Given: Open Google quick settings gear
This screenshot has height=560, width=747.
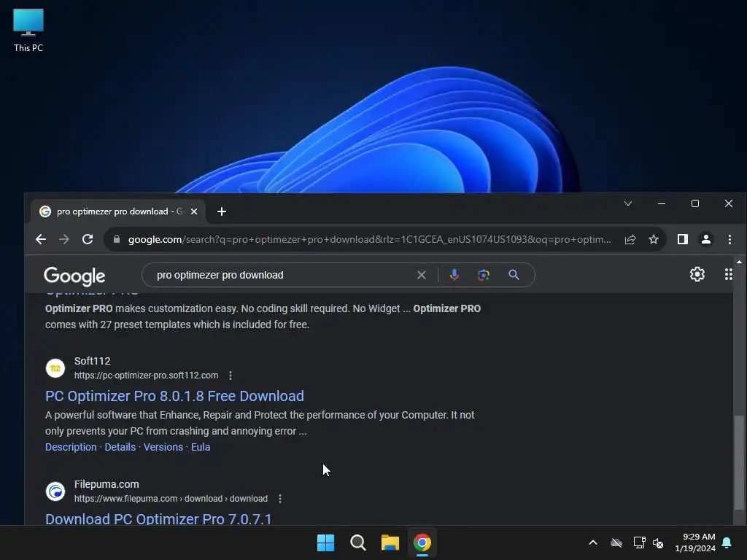Looking at the screenshot, I should (x=697, y=274).
